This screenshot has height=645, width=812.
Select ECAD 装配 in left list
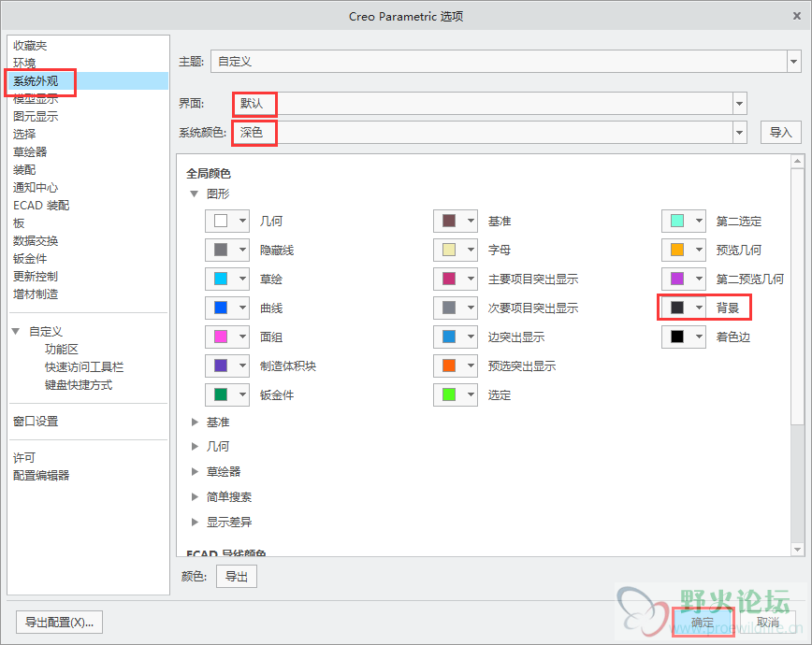(41, 206)
